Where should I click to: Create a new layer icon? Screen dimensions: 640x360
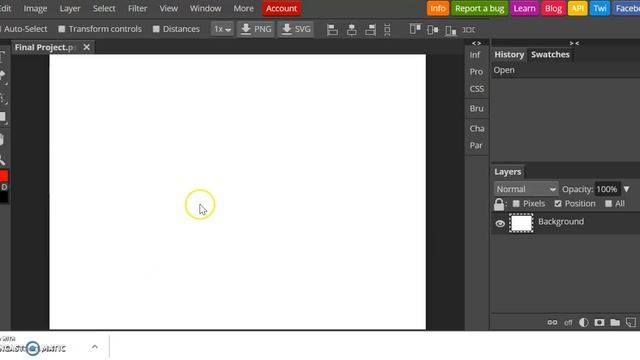pos(631,322)
